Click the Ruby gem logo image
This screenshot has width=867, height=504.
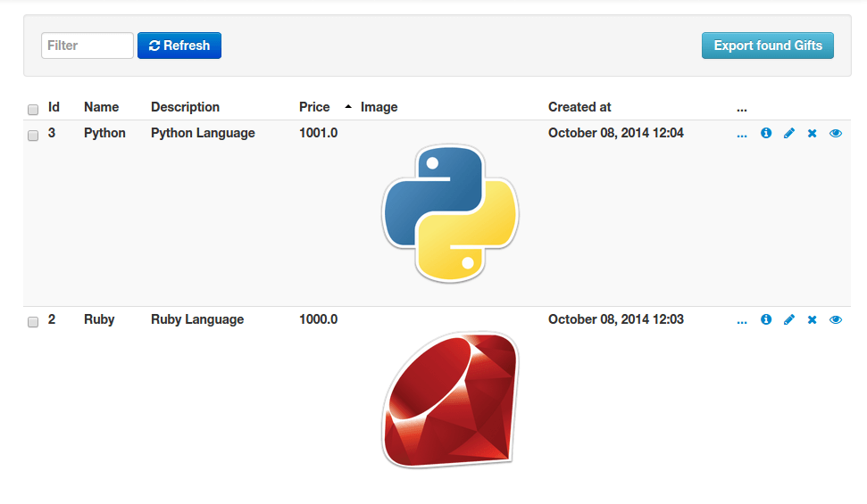[x=450, y=400]
